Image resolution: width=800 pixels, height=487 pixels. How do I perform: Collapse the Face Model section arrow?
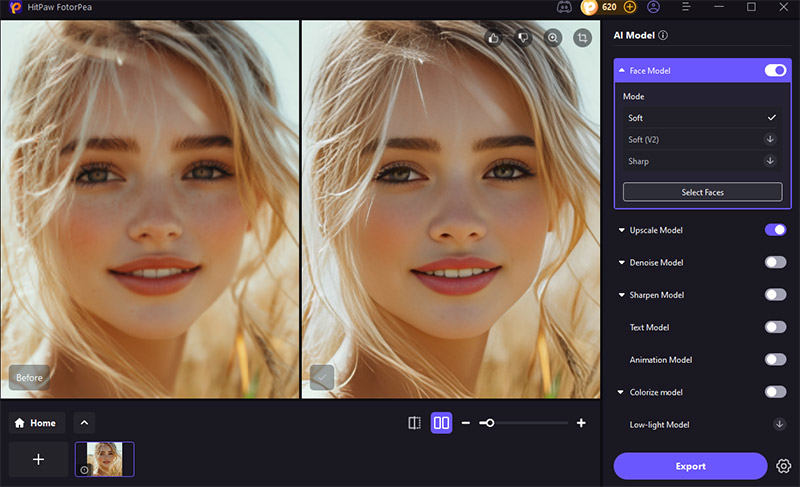(621, 70)
